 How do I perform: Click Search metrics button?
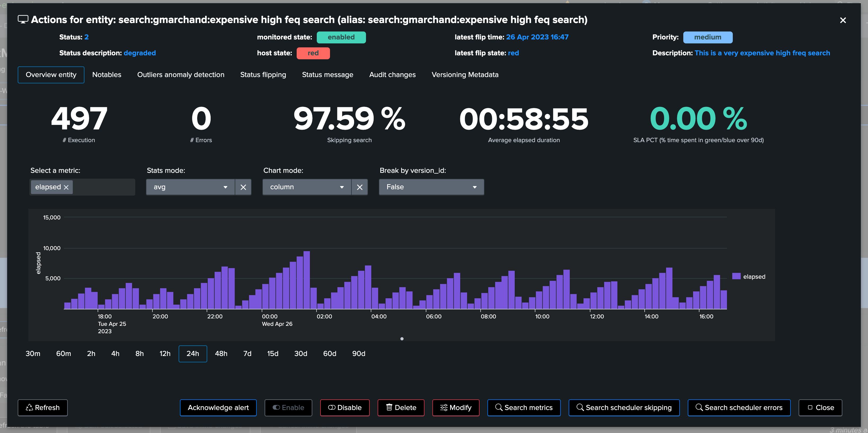pos(524,408)
